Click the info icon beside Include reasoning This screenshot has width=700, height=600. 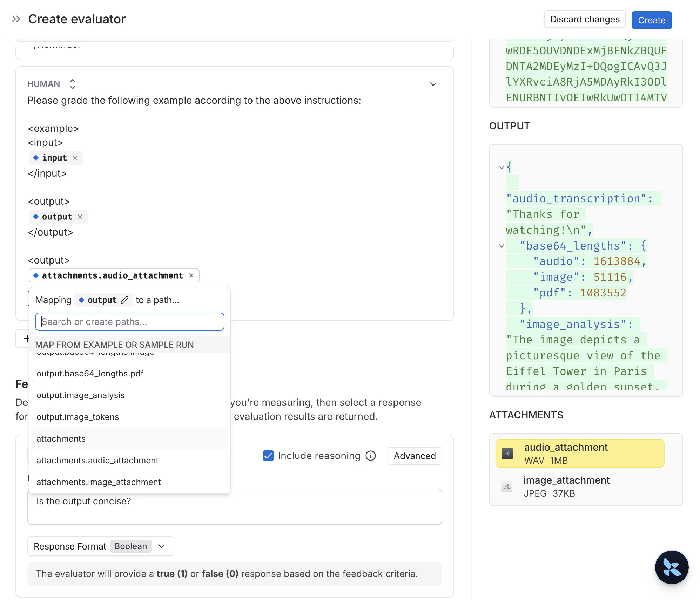(370, 456)
